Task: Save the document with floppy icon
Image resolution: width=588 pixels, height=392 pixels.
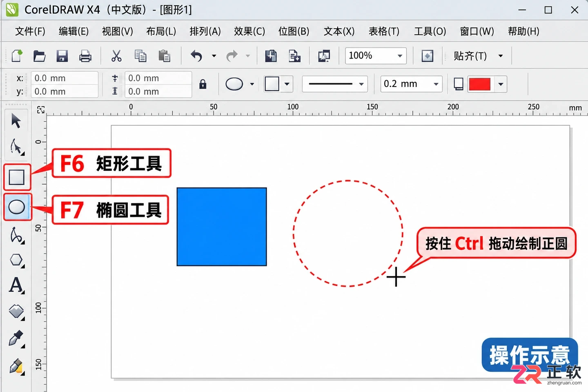Action: coord(62,56)
